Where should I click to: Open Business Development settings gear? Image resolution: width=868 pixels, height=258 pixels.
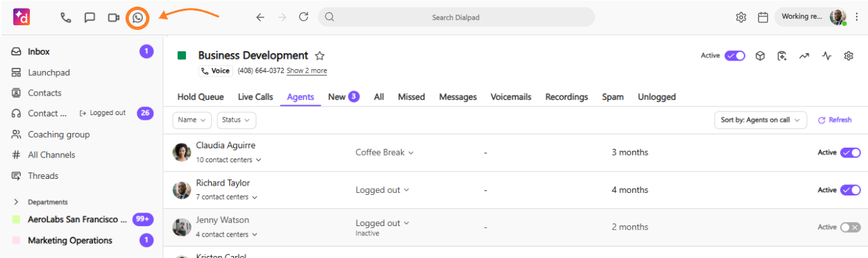pos(849,56)
